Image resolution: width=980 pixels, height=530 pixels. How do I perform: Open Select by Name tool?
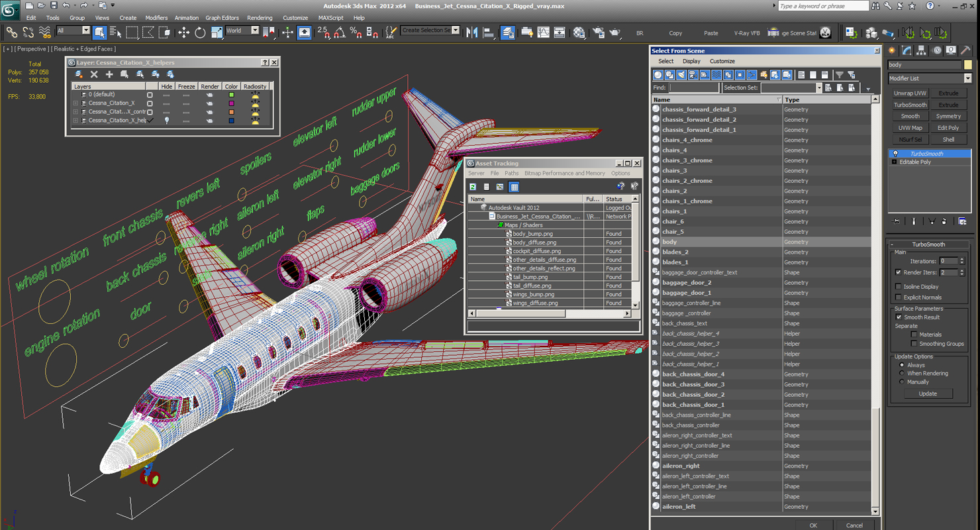tap(115, 32)
